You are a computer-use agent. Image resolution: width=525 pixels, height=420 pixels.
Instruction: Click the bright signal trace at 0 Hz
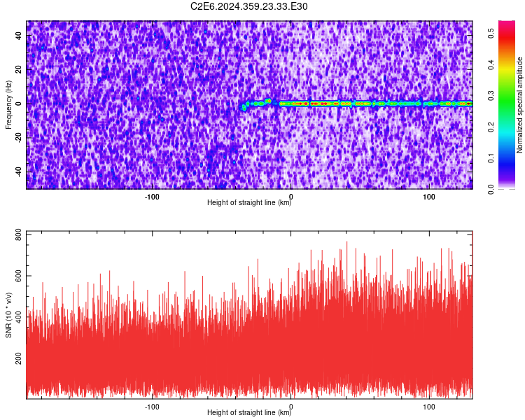(357, 104)
